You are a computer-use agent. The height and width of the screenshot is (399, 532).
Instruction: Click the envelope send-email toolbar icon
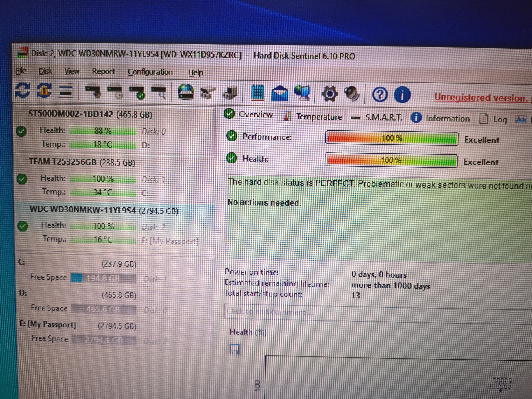pyautogui.click(x=280, y=94)
